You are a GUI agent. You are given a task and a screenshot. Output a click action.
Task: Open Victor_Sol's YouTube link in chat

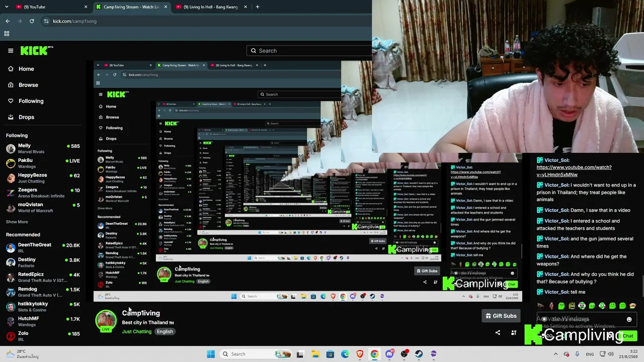[574, 171]
